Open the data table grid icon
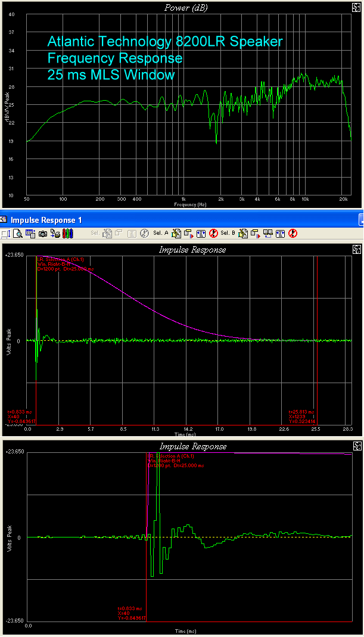 click(30, 234)
